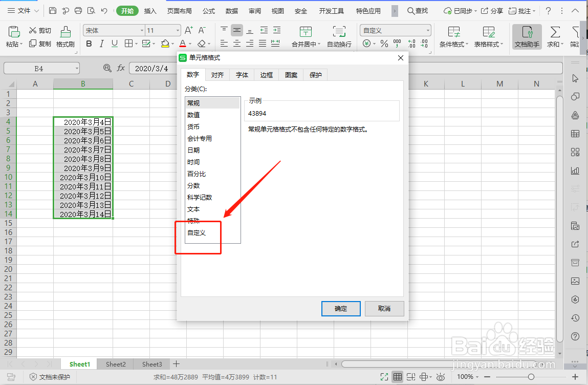Open the 文档助手 assistant panel
The height and width of the screenshot is (385, 588).
(x=526, y=37)
